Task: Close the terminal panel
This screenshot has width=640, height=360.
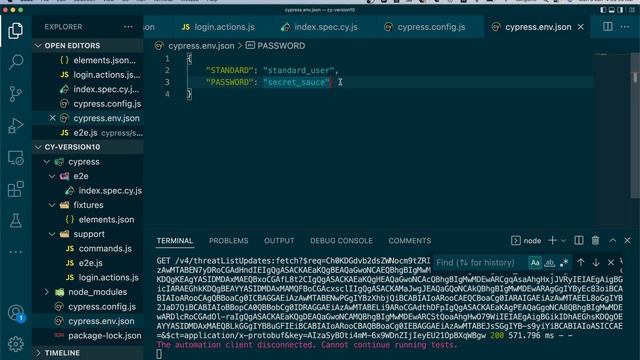Action: coord(627,240)
